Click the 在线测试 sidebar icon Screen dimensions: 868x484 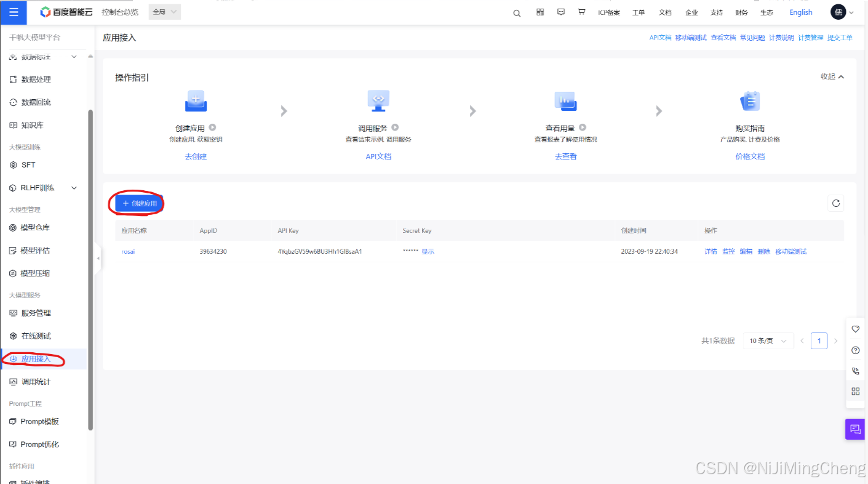[x=14, y=336]
